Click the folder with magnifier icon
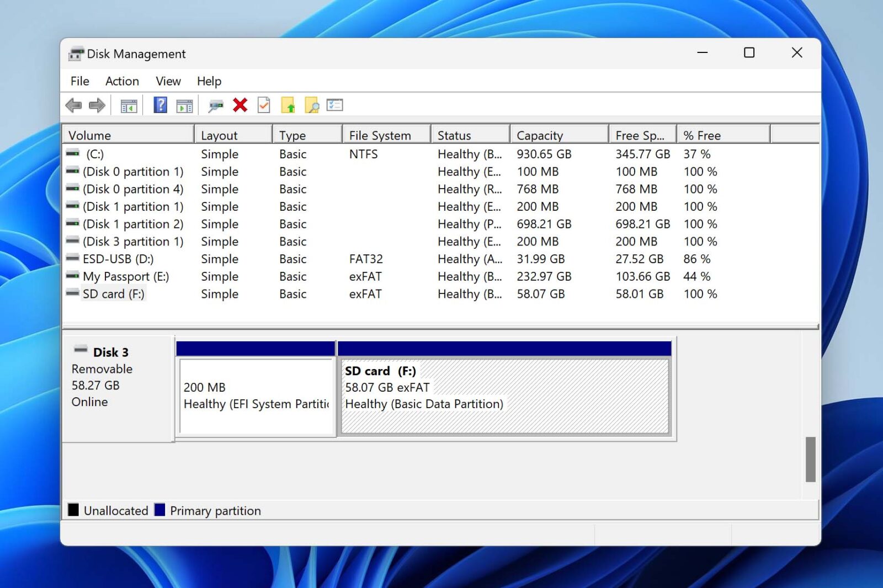Image resolution: width=883 pixels, height=588 pixels. (312, 105)
